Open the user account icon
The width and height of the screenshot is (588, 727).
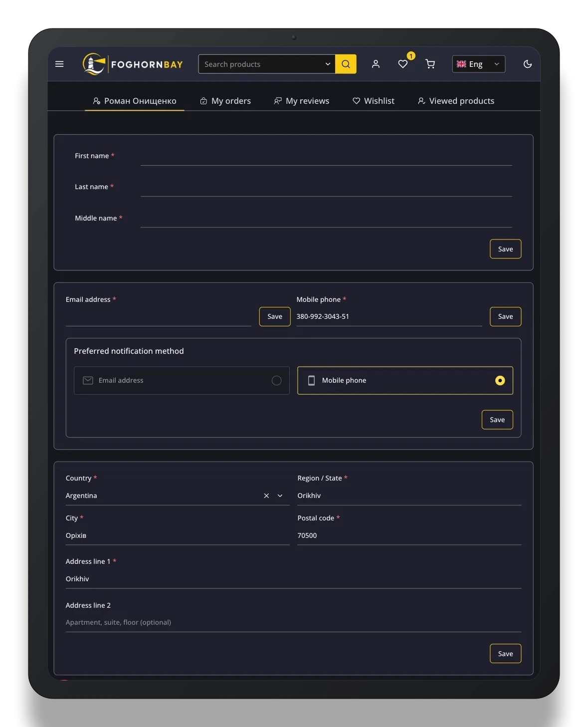(376, 64)
